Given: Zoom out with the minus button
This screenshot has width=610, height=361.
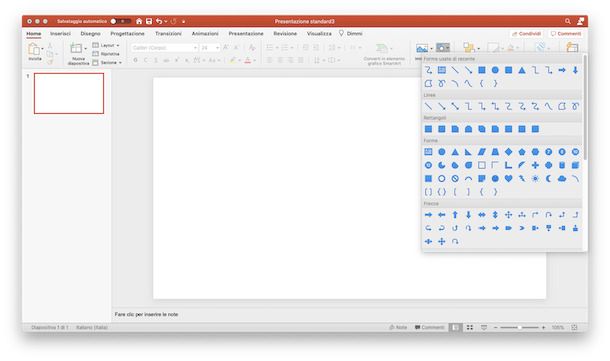Looking at the screenshot, I should (495, 328).
